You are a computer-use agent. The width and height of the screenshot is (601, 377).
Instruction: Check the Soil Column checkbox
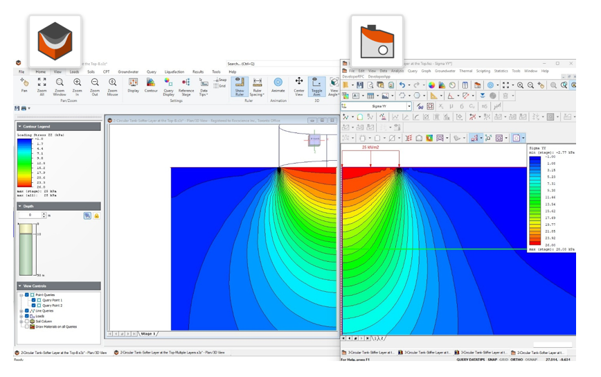point(27,321)
